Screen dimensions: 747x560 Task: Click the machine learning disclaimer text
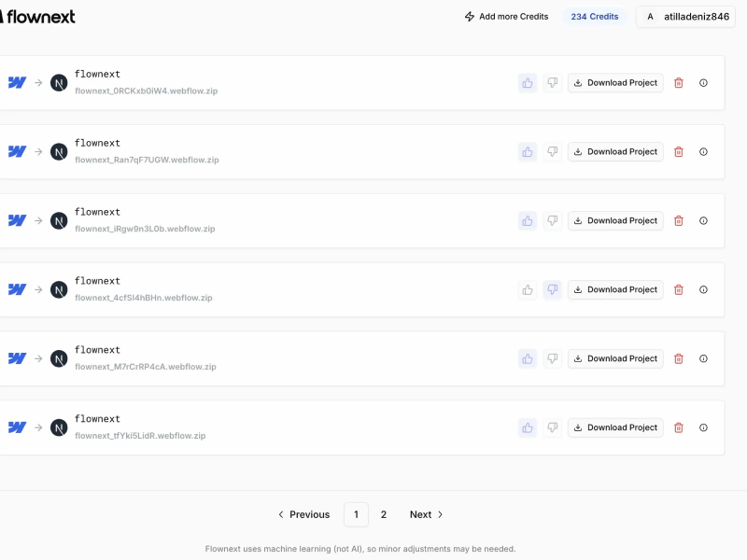[360, 549]
